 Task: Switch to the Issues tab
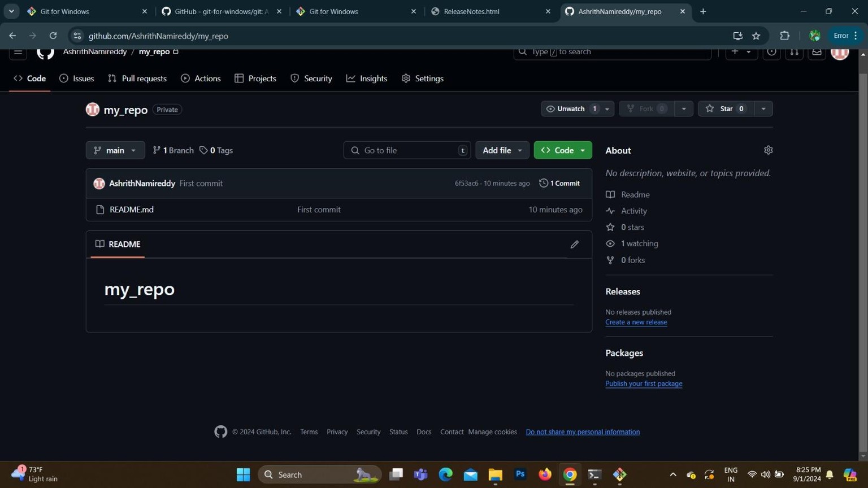tap(77, 79)
